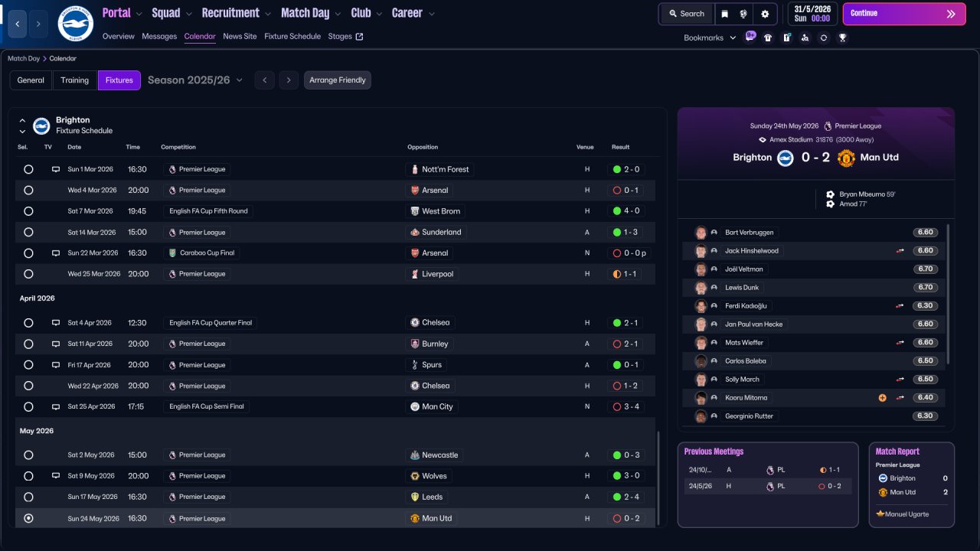This screenshot has width=980, height=551.
Task: Click Lewis Dunk's name in ratings list
Action: click(x=742, y=288)
